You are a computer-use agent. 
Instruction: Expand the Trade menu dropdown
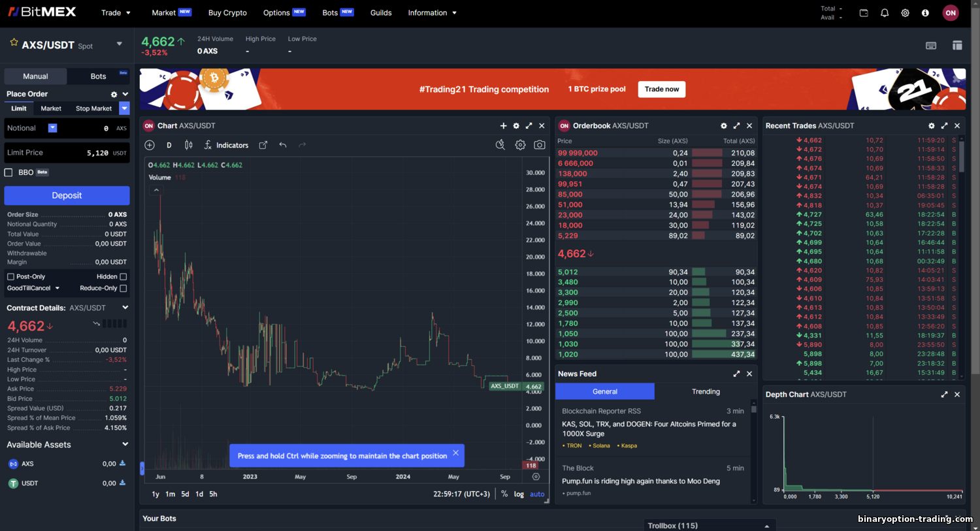(116, 12)
